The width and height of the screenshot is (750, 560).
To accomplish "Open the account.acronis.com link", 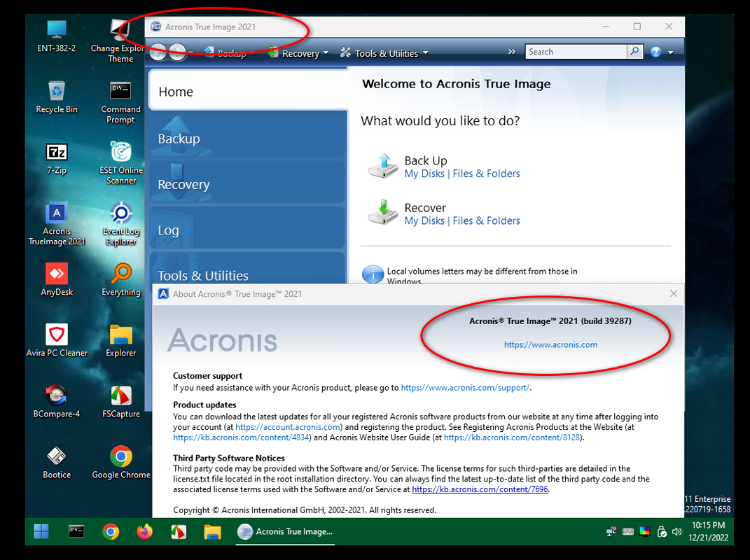I will 288,426.
